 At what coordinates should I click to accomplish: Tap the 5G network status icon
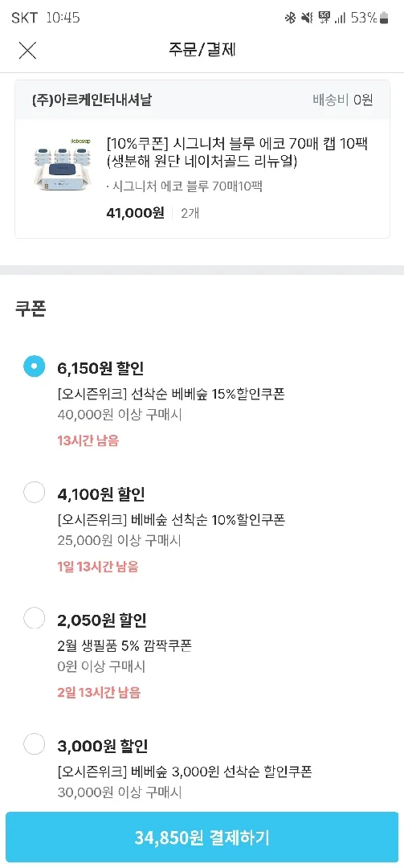point(324,18)
